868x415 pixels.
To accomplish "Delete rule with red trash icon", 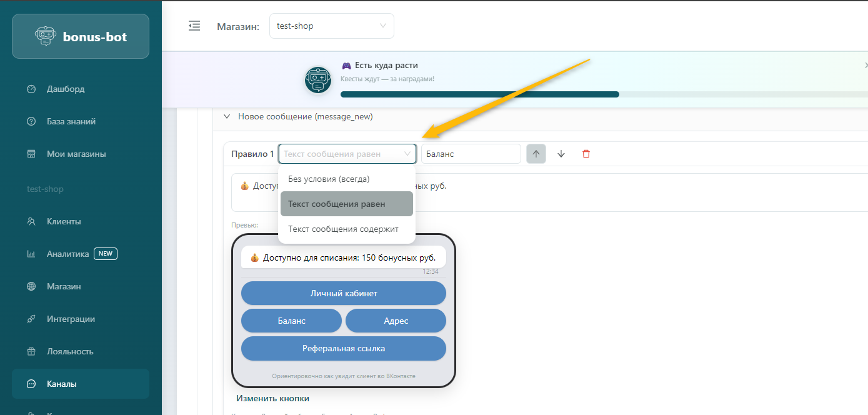I will (x=586, y=154).
